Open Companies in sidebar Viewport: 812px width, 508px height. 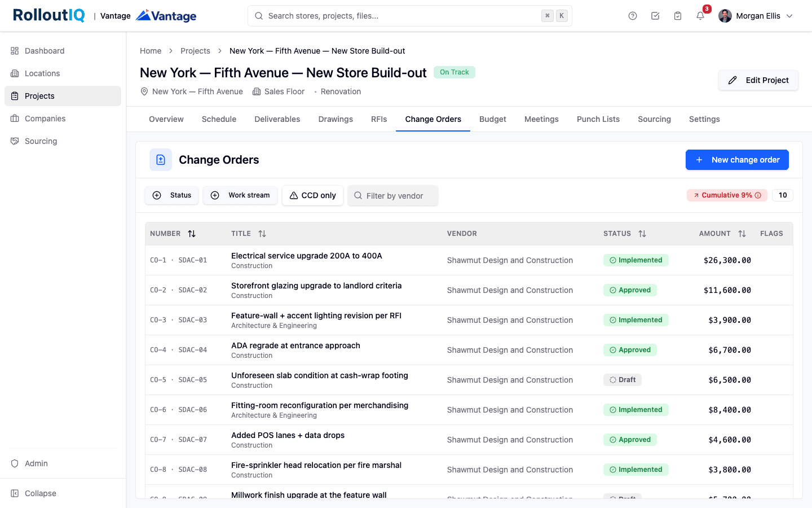[63, 119]
